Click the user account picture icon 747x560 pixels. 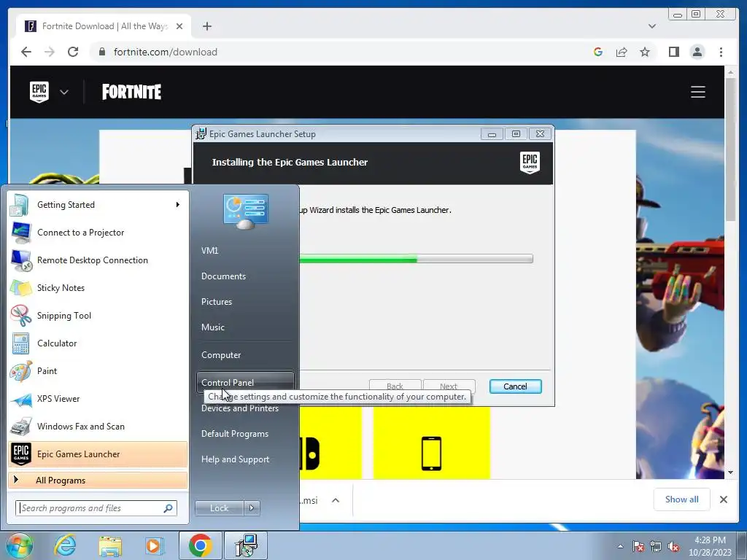245,211
